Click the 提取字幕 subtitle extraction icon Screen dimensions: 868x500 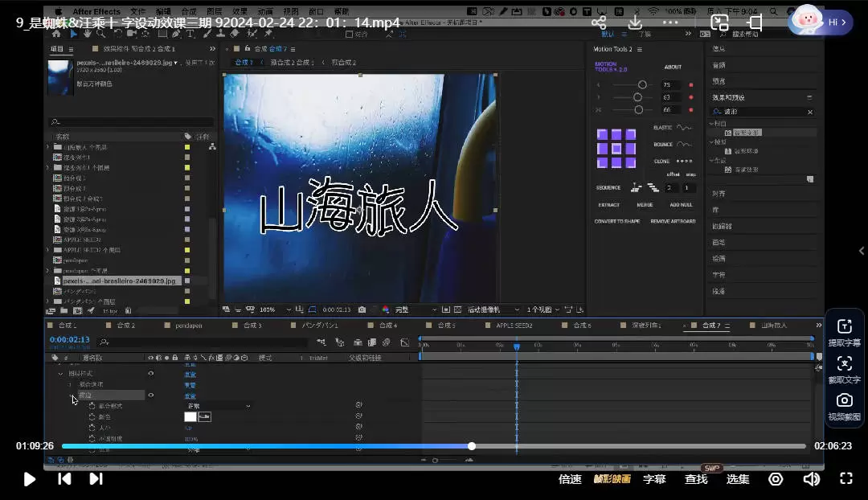[x=844, y=326]
